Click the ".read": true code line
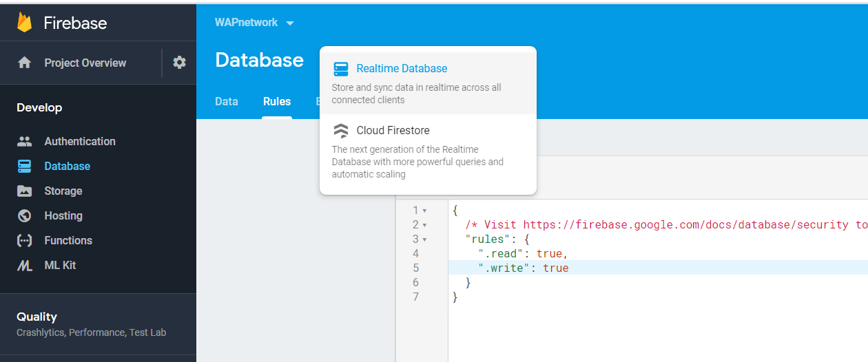 pyautogui.click(x=524, y=254)
